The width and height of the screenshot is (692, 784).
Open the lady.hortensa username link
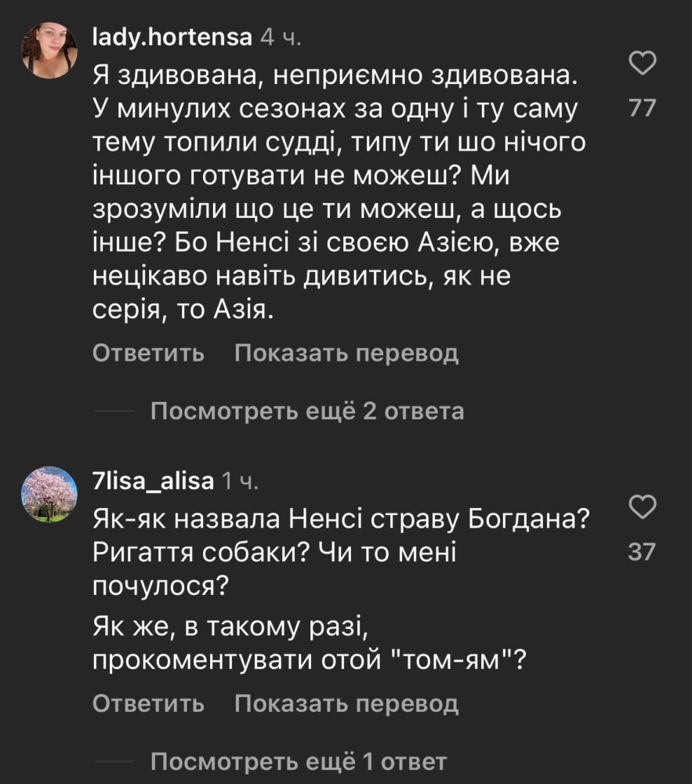(x=172, y=37)
